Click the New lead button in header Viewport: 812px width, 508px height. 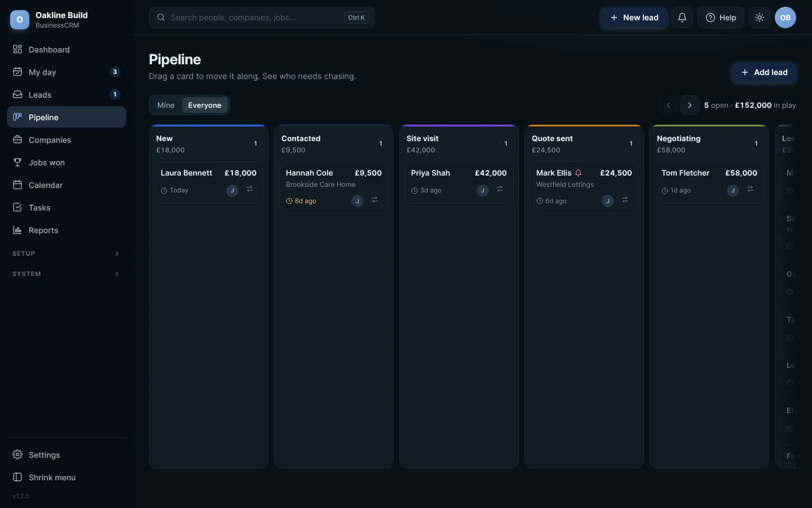tap(634, 17)
